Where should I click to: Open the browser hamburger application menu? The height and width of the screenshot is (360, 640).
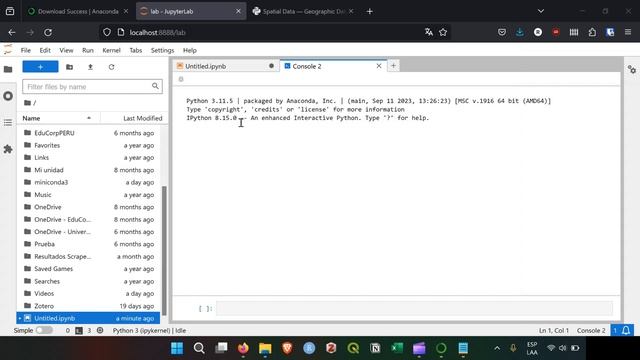click(x=628, y=32)
